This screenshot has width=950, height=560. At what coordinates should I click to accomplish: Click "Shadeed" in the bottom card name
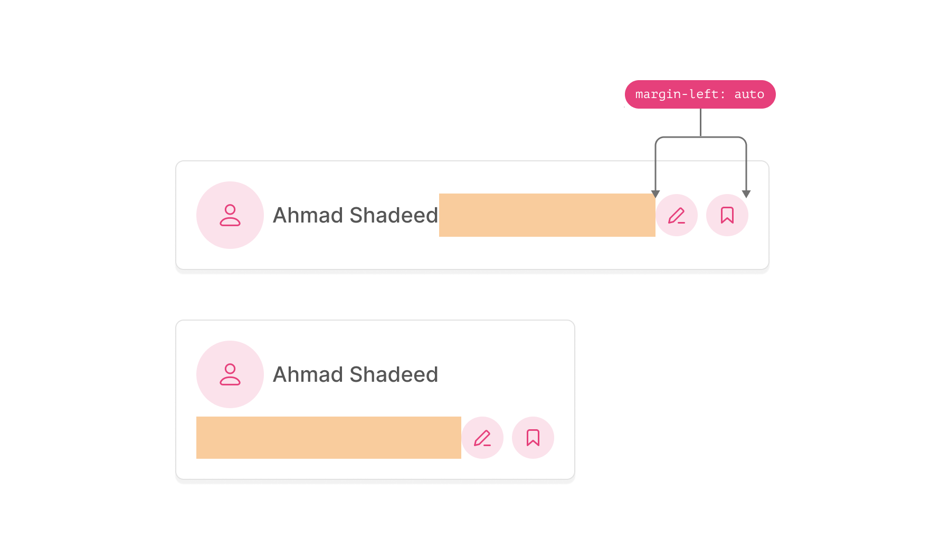394,374
